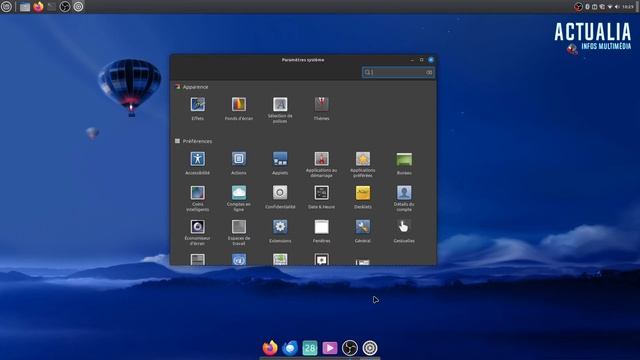Open Sélection de polices settings
This screenshot has height=360, width=640.
coord(280,110)
